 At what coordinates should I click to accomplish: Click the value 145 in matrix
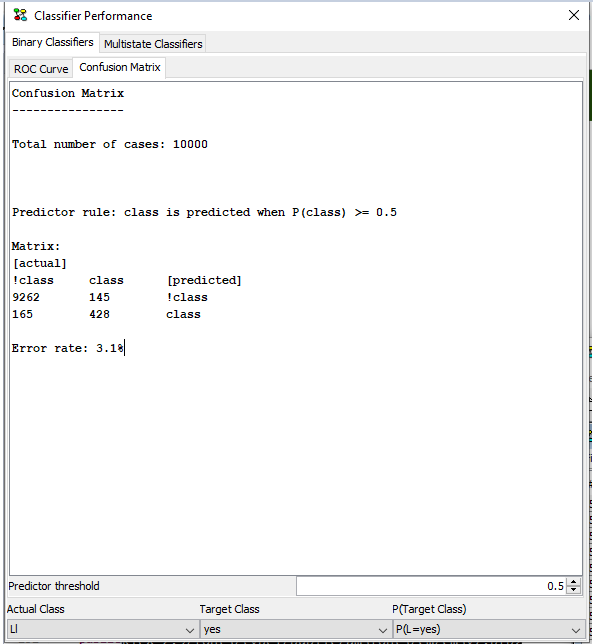point(99,297)
